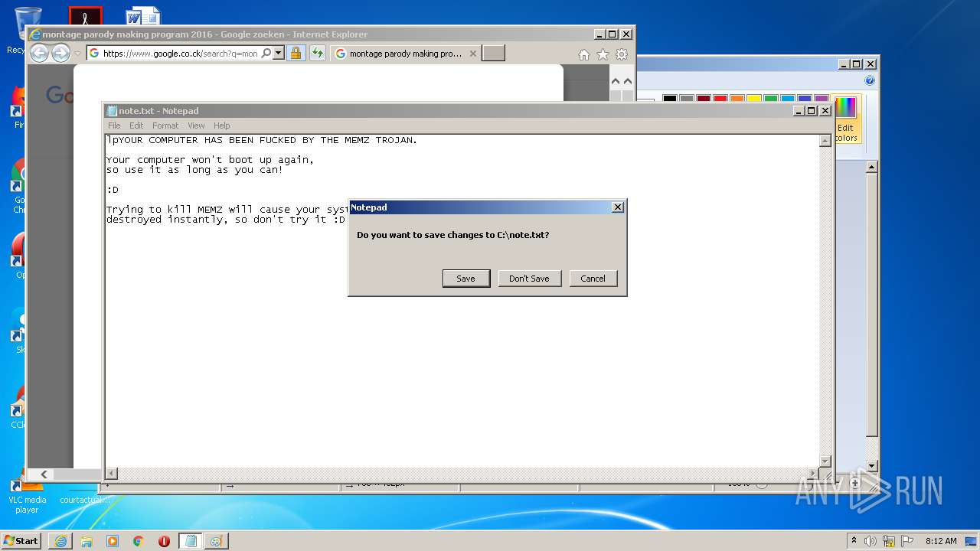This screenshot has width=980, height=551.
Task: Open Windows Explorer folder from taskbar
Action: point(87,541)
